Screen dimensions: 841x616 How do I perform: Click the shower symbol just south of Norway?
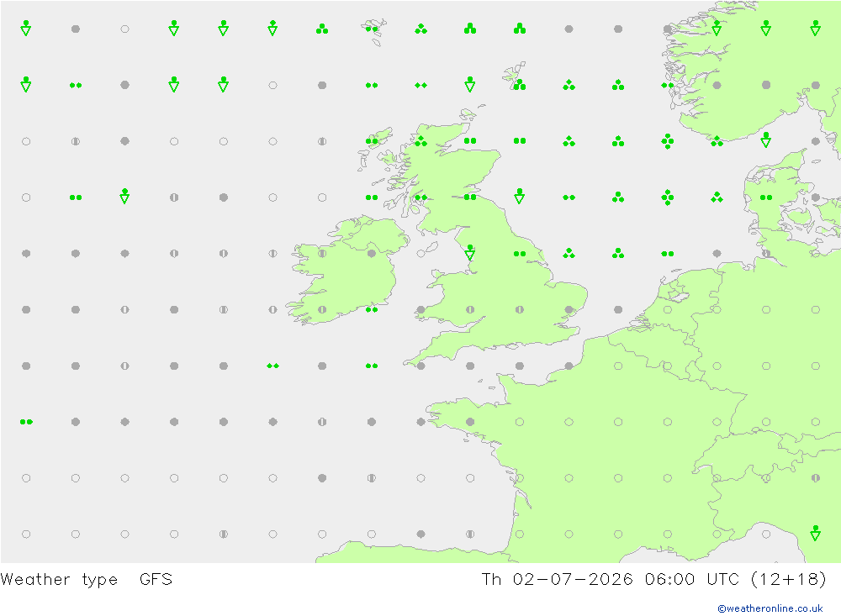tap(766, 140)
